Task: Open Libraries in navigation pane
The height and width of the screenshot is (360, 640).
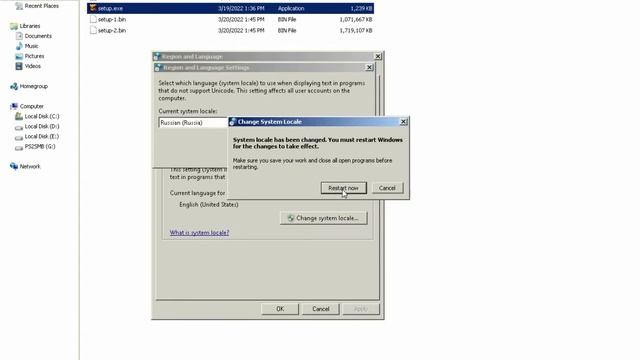Action: click(30, 26)
